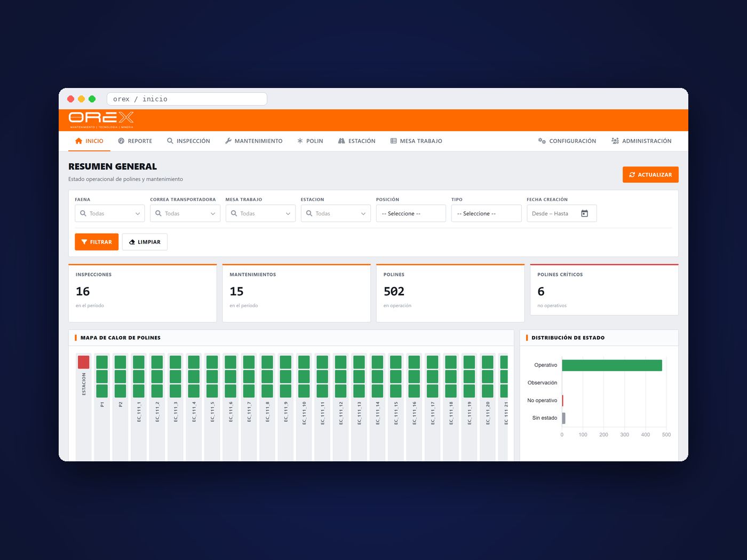Click the browser address bar orex / inicio
This screenshot has width=747, height=560.
(187, 99)
